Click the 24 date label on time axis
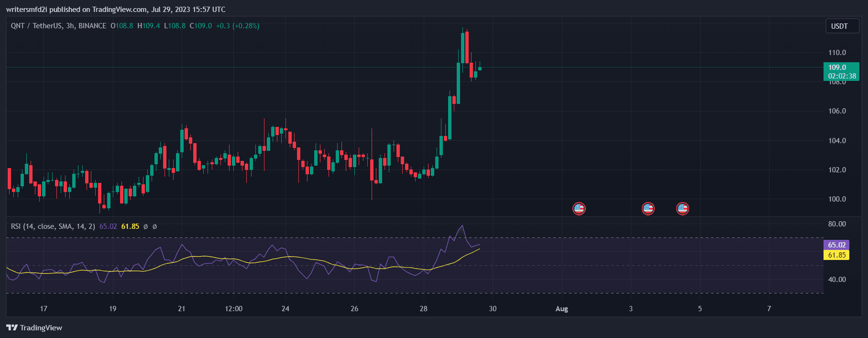The width and height of the screenshot is (868, 338). pos(285,309)
